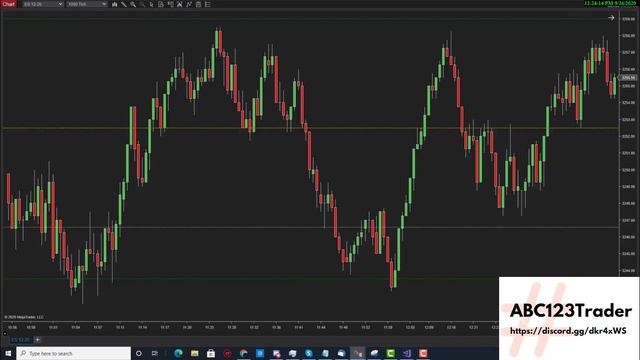Viewport: 640px width, 360px height.
Task: Toggle the Chart Trader icon
Action: (x=170, y=4)
